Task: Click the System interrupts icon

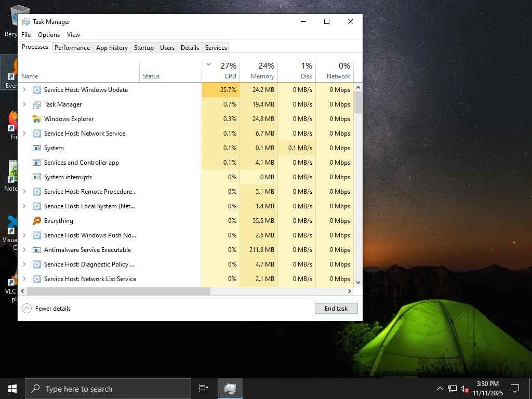Action: tap(37, 177)
